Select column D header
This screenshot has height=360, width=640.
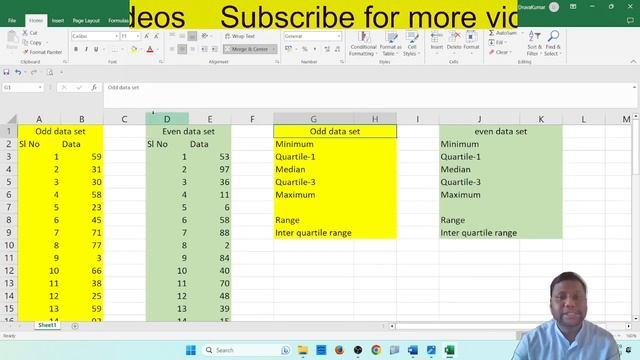[x=167, y=119]
